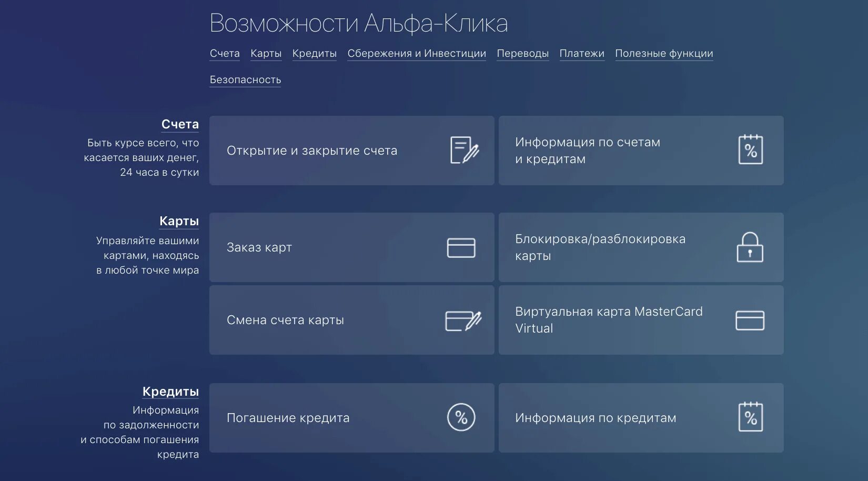Click the Карты section heading on the left
Viewport: 868px width, 481px height.
pyautogui.click(x=179, y=221)
